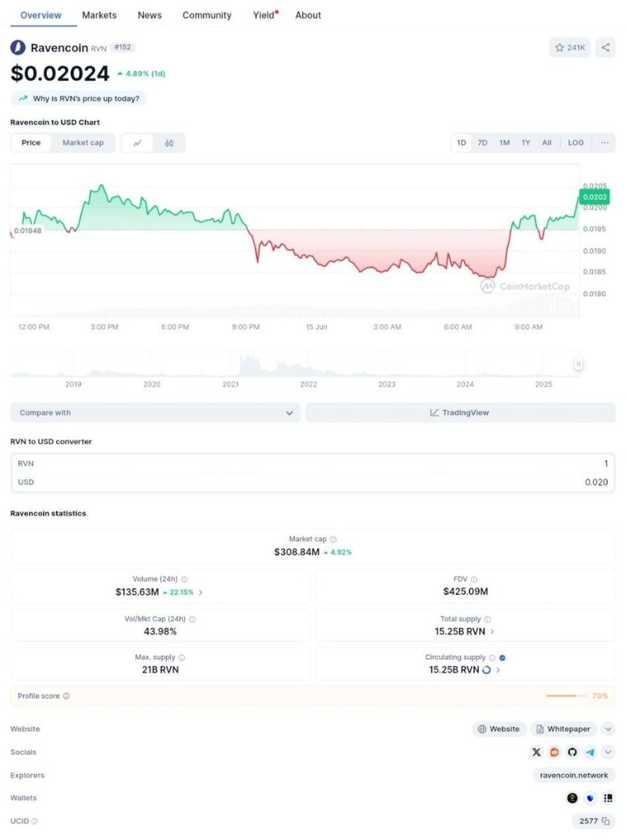Expand Volume (24h) details arrow
626x840 pixels.
tap(201, 592)
